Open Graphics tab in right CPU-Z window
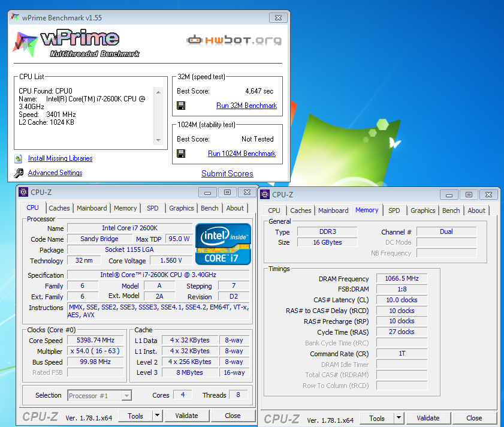The width and height of the screenshot is (504, 427). tap(422, 211)
